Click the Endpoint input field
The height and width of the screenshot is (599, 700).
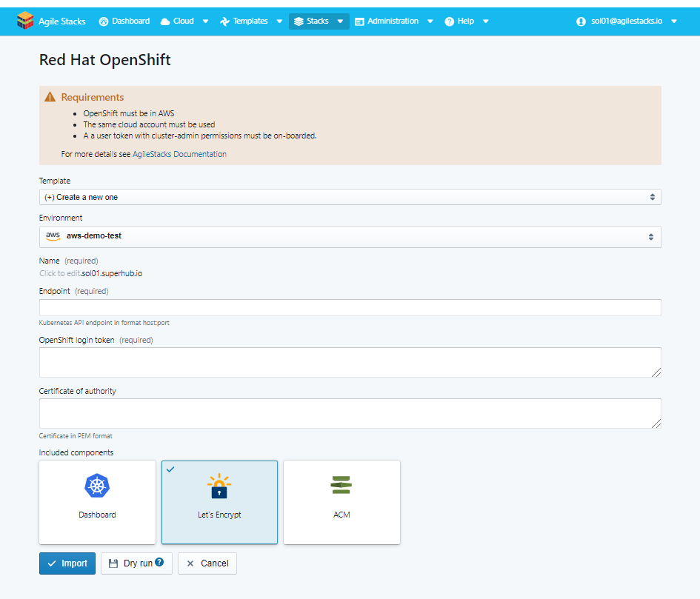[x=350, y=307]
